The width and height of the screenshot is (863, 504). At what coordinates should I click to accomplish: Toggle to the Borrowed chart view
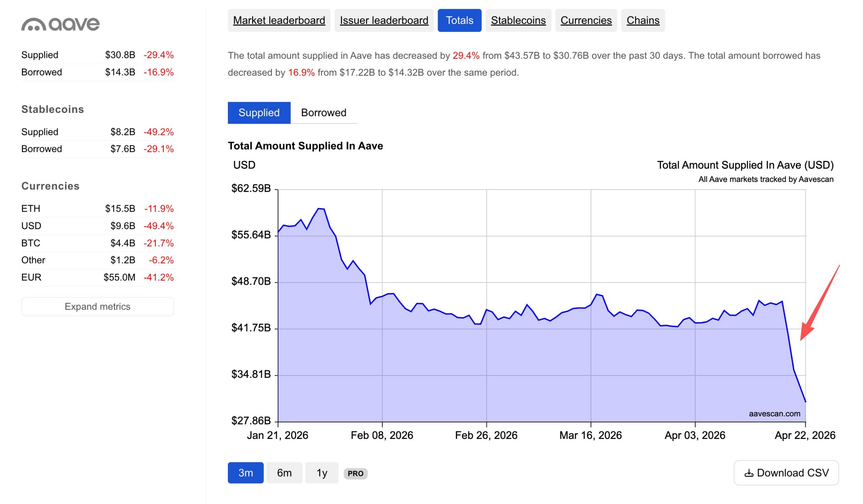(x=323, y=113)
